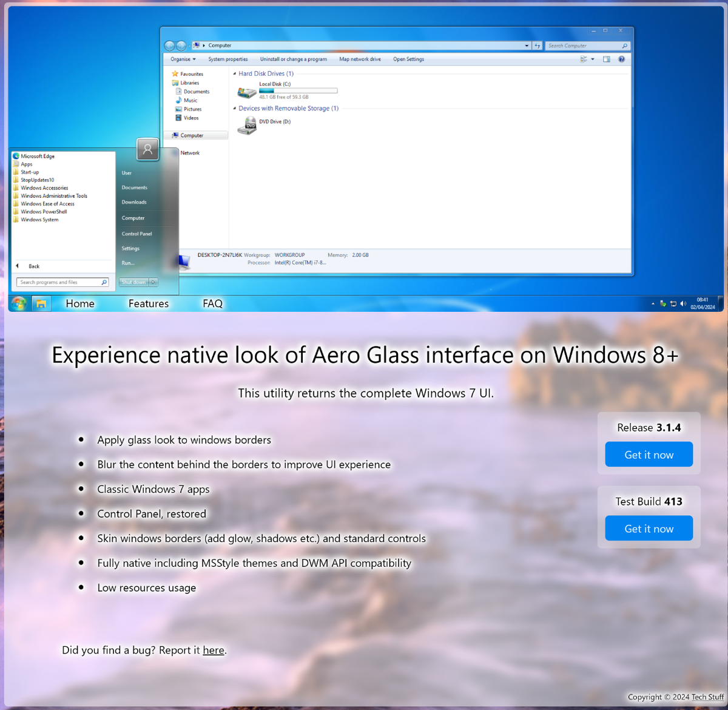Open Music library in the navigation pane
The image size is (728, 710).
(x=187, y=100)
